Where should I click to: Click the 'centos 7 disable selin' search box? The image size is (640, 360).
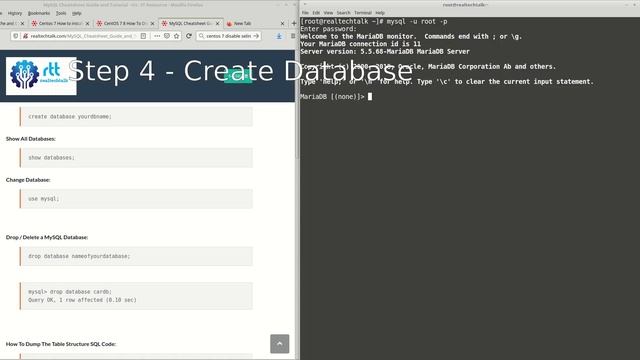(x=229, y=36)
